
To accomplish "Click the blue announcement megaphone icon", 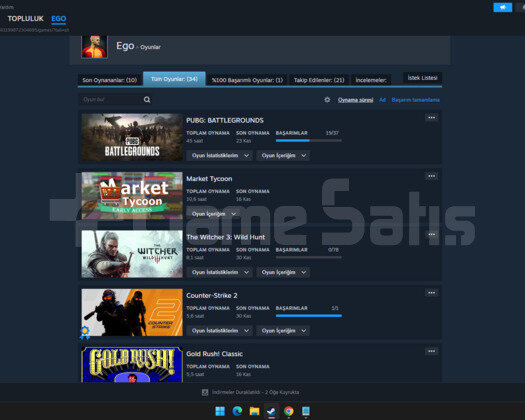I will pyautogui.click(x=503, y=7).
